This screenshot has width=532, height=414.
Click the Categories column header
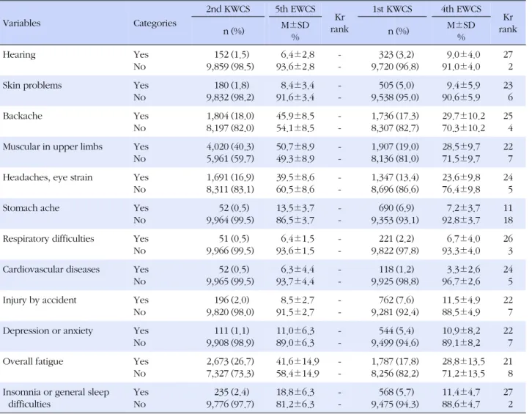click(x=155, y=23)
